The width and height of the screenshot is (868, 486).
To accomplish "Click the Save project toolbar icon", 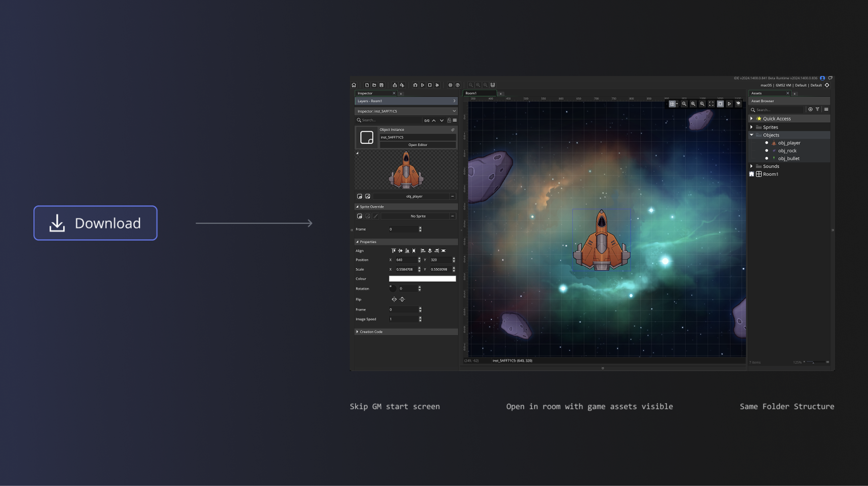I will tap(382, 85).
